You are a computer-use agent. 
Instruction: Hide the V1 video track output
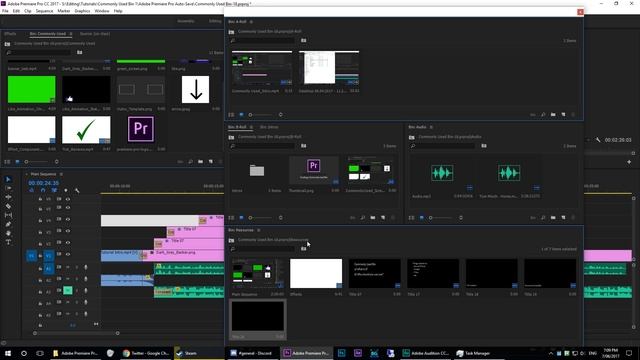tap(68, 254)
